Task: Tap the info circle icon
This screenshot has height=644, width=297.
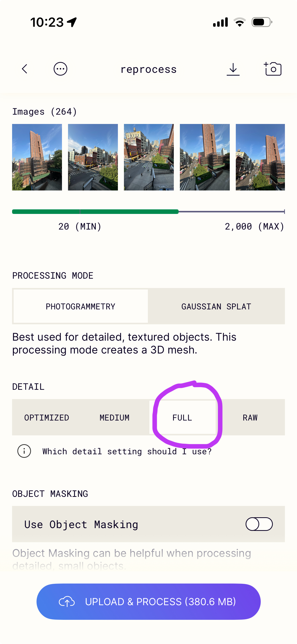Action: coord(24,451)
